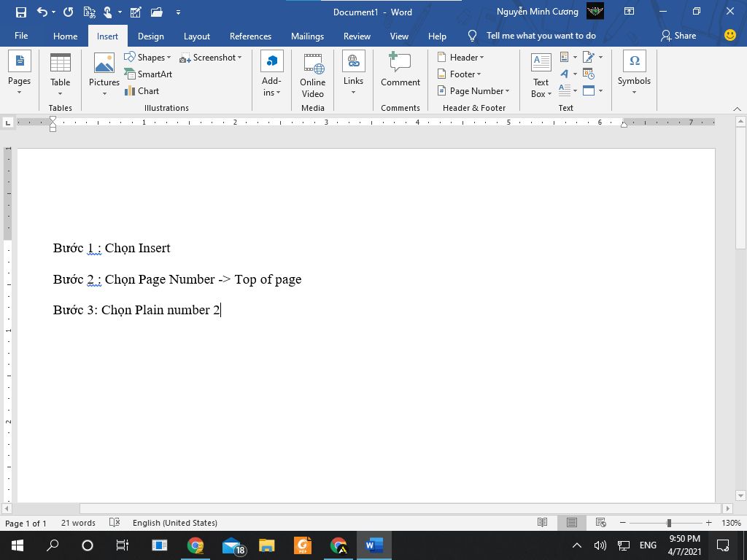Select the Print Layout view

pyautogui.click(x=572, y=522)
